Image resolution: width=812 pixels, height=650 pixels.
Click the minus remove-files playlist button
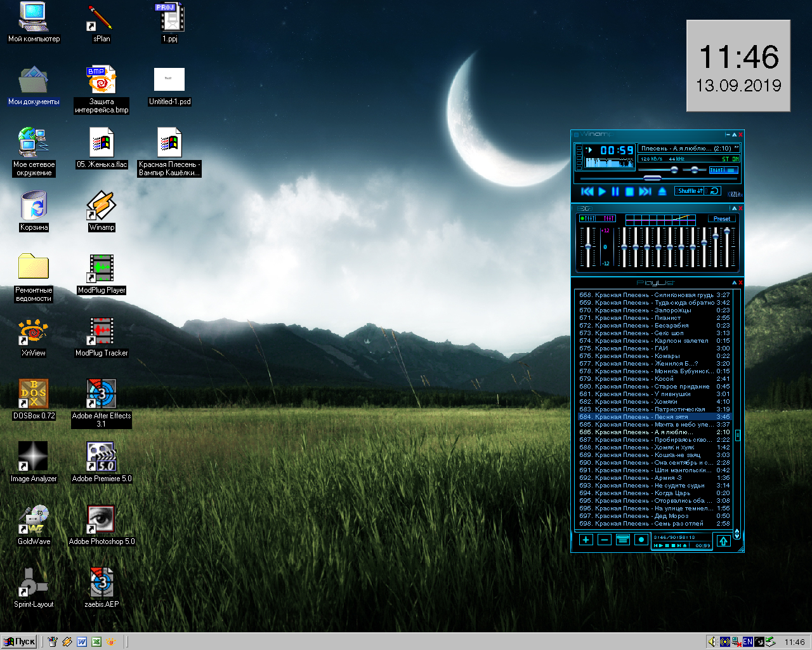605,540
